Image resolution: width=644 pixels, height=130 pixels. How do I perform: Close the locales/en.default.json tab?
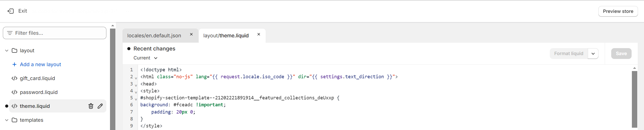pos(191,34)
